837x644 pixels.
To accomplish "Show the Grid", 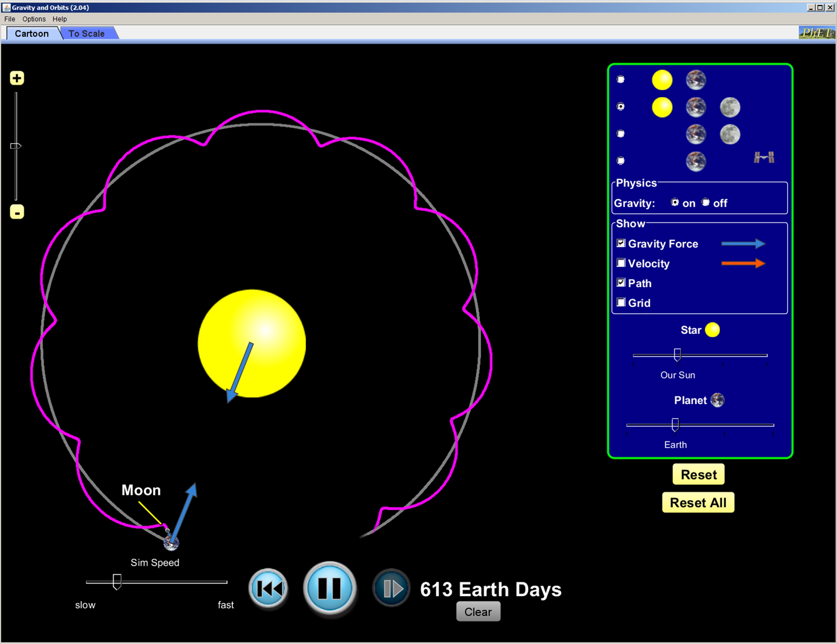I will coord(621,302).
